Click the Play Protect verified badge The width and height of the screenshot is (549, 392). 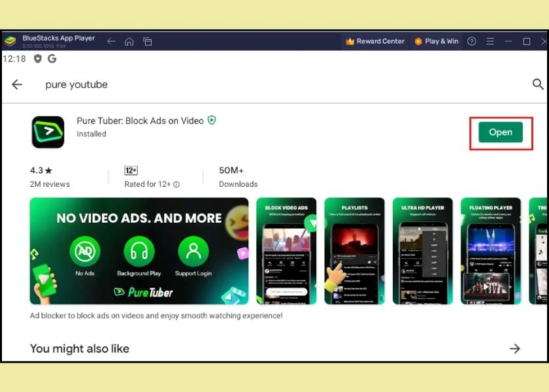pyautogui.click(x=212, y=120)
